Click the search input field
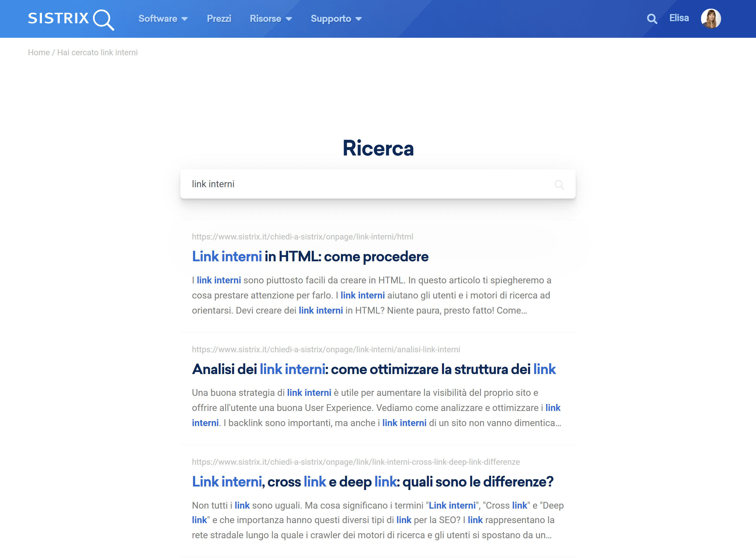The width and height of the screenshot is (756, 558). coord(378,184)
